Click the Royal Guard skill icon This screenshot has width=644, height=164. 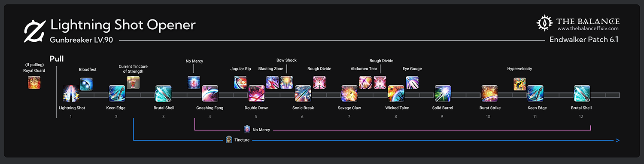point(34,82)
